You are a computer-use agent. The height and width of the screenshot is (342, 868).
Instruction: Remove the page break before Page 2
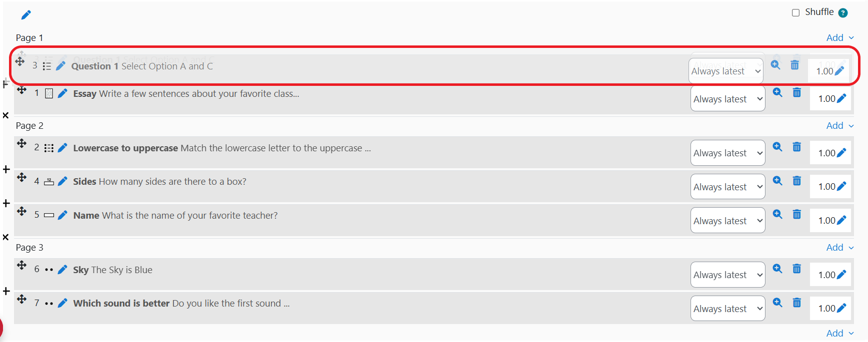6,115
